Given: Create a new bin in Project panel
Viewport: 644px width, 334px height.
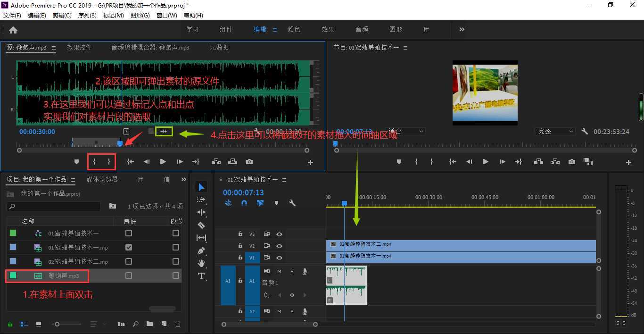Looking at the screenshot, I should pyautogui.click(x=149, y=324).
